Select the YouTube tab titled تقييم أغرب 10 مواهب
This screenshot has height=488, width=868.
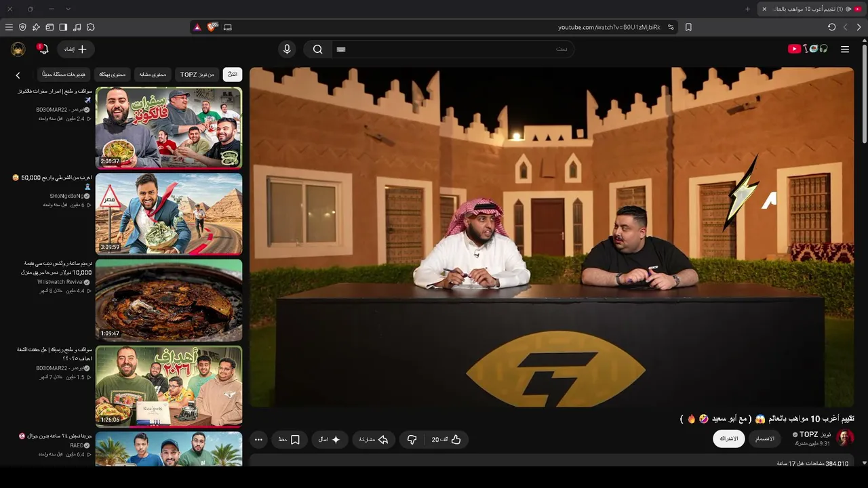click(x=811, y=9)
